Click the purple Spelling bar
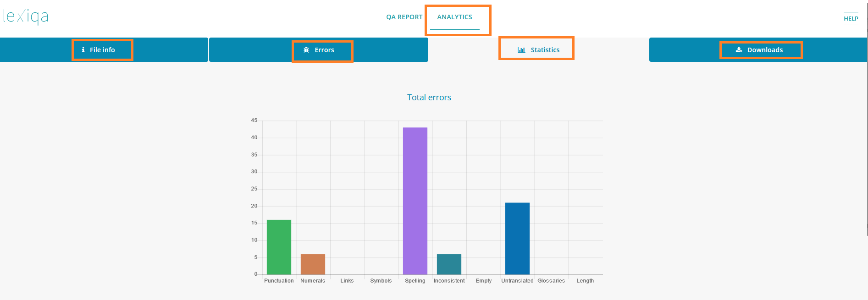This screenshot has height=300, width=868. 415,201
